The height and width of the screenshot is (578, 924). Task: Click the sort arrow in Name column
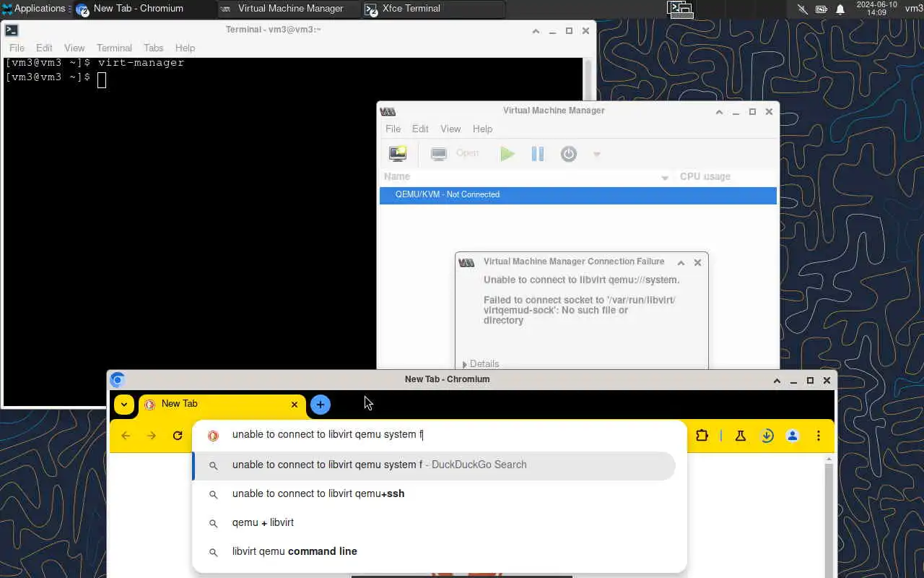click(x=665, y=178)
